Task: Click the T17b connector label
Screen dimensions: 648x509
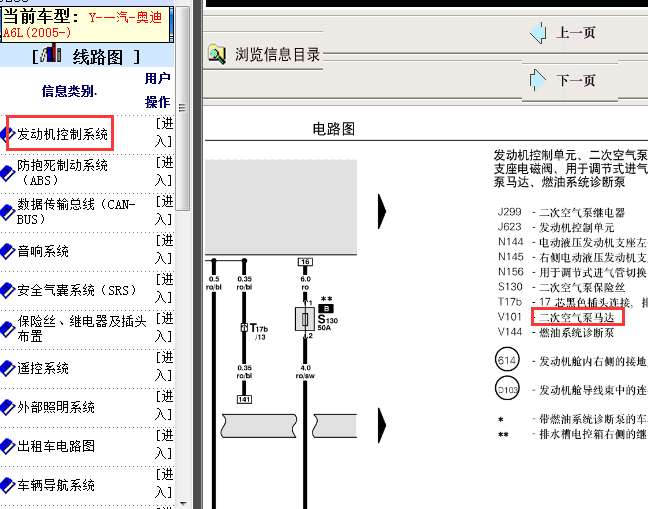Action: tap(259, 331)
